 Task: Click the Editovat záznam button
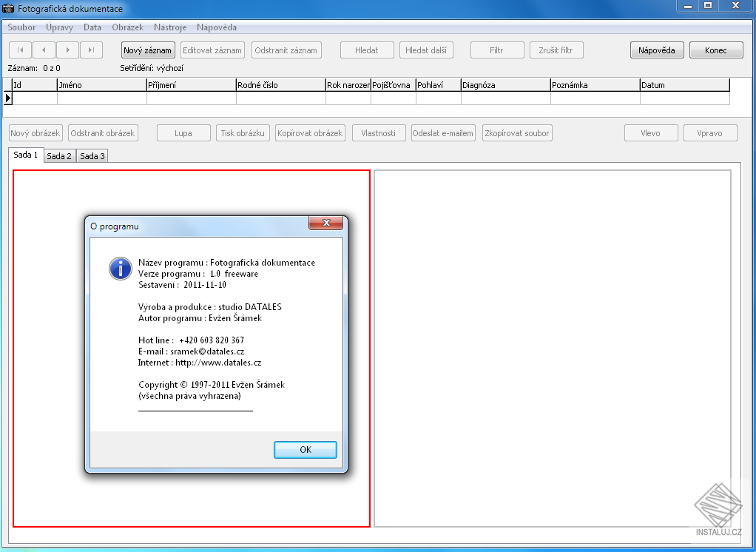coord(212,50)
